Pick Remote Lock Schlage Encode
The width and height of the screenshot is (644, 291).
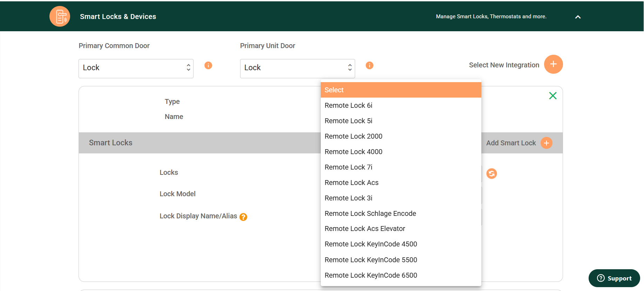click(x=401, y=213)
